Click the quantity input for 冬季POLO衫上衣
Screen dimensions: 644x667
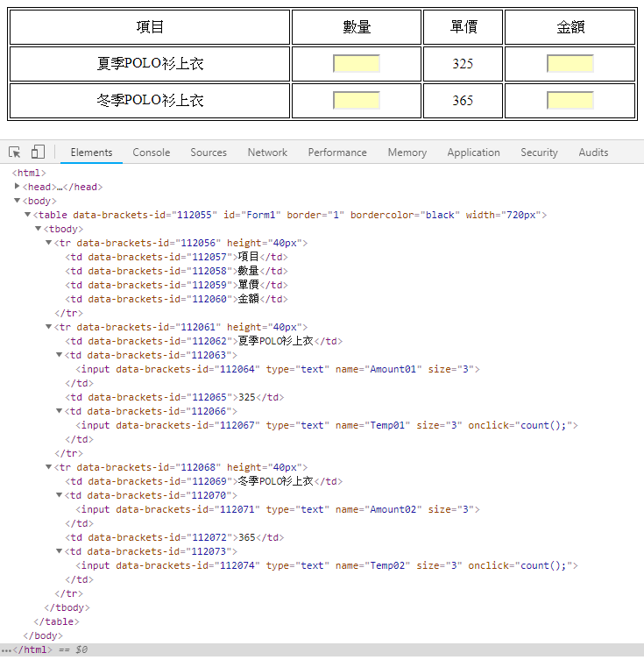point(357,101)
